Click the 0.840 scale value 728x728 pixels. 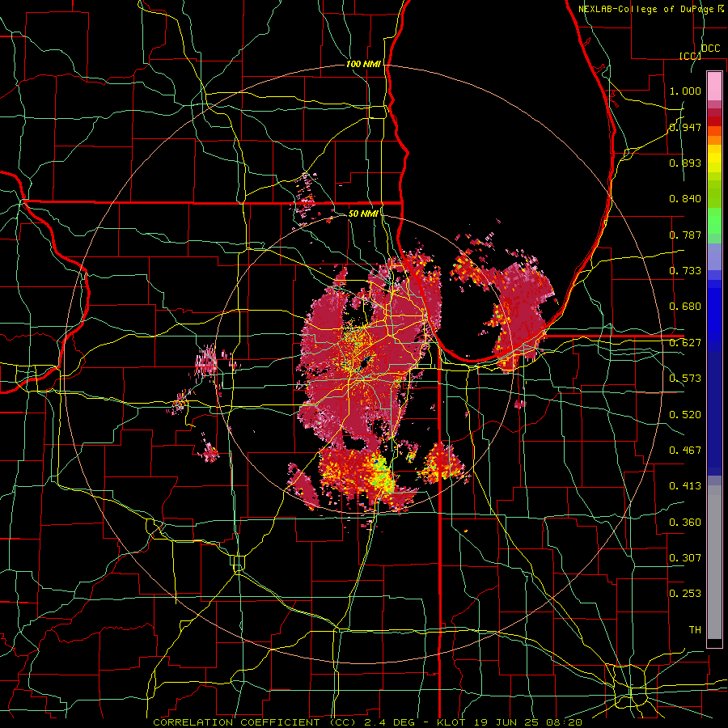(x=685, y=199)
